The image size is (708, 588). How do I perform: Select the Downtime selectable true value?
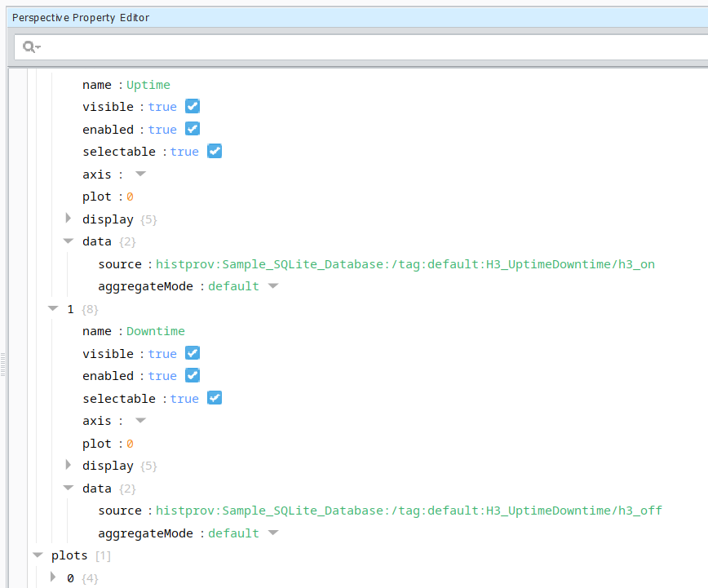coord(184,399)
